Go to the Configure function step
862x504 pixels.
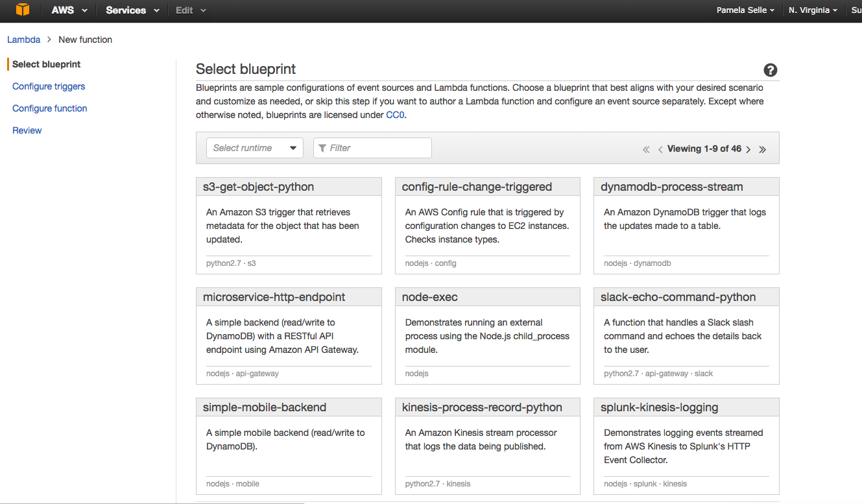[50, 108]
